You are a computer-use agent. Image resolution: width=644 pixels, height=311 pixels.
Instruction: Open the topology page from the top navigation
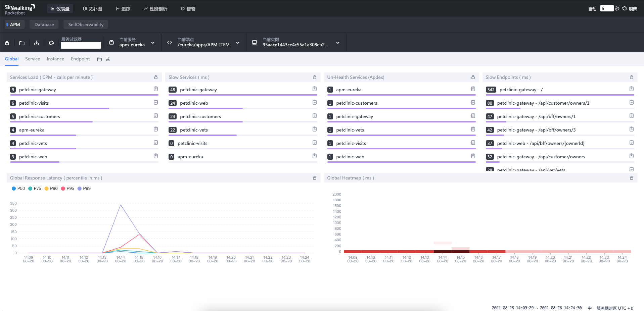coord(93,9)
